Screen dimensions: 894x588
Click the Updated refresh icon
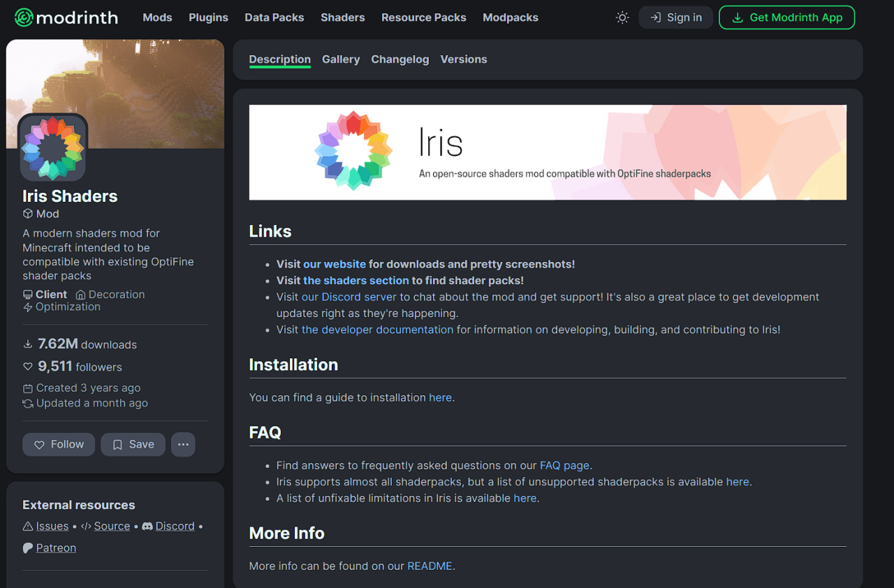[28, 403]
